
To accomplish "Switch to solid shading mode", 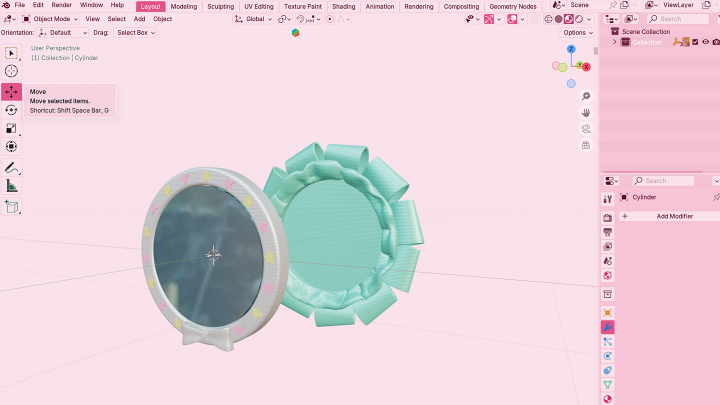I will click(x=558, y=19).
